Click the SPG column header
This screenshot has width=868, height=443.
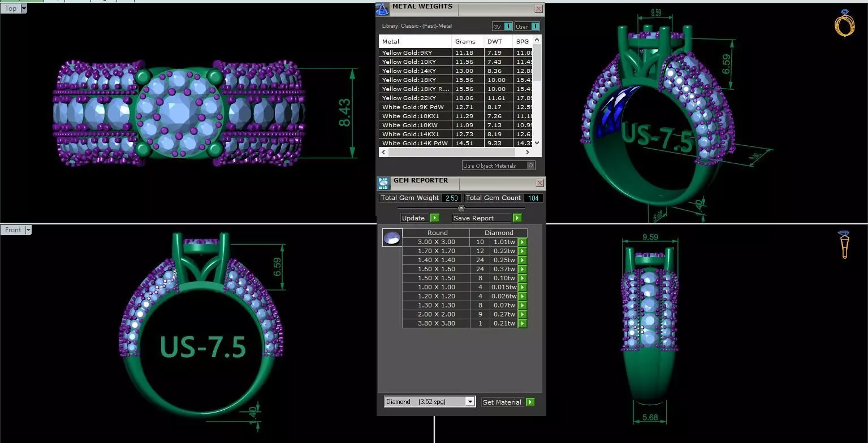tap(524, 41)
